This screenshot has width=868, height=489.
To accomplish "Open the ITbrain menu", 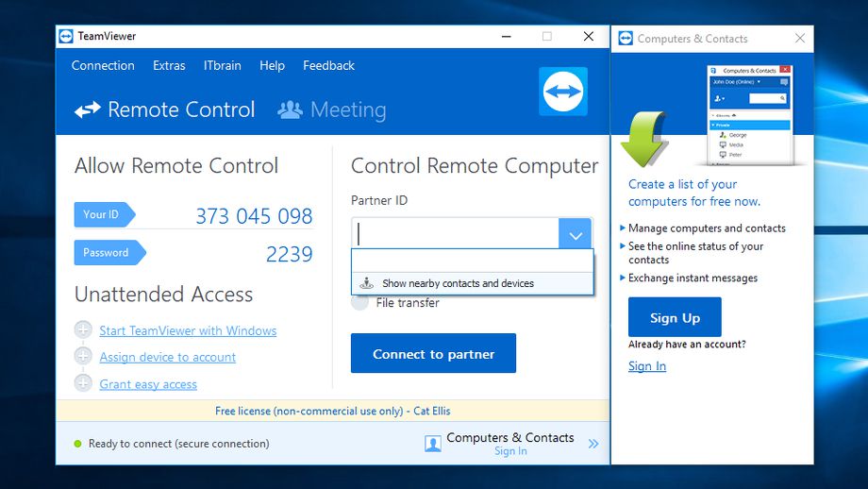I will 222,65.
